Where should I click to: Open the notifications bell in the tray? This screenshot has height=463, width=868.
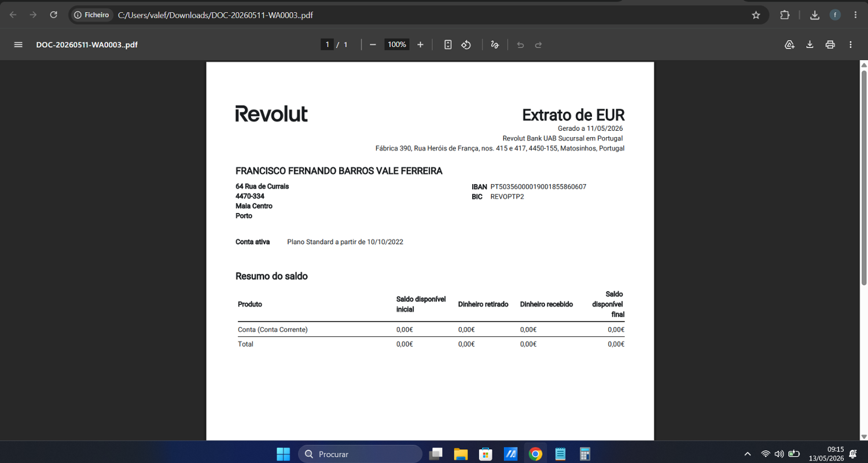pyautogui.click(x=853, y=454)
